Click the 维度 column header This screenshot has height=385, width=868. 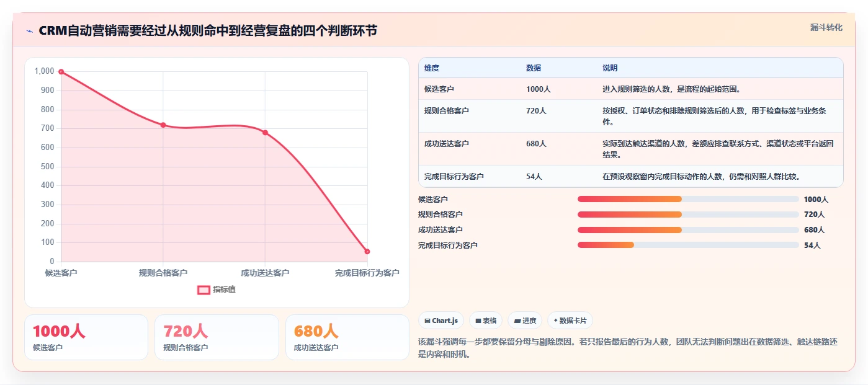click(x=432, y=68)
